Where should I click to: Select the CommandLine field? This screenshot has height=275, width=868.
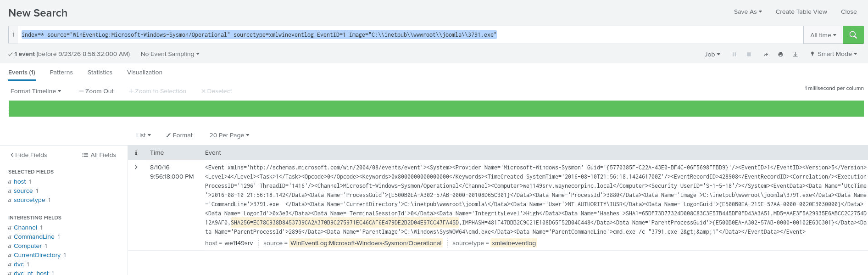click(x=34, y=236)
